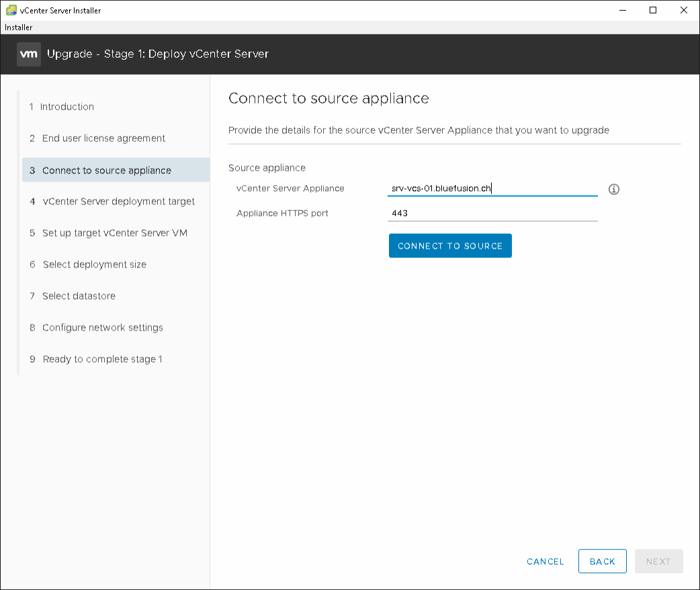Focus the vCenter Server Appliance hostname field
700x590 pixels.
coord(492,189)
